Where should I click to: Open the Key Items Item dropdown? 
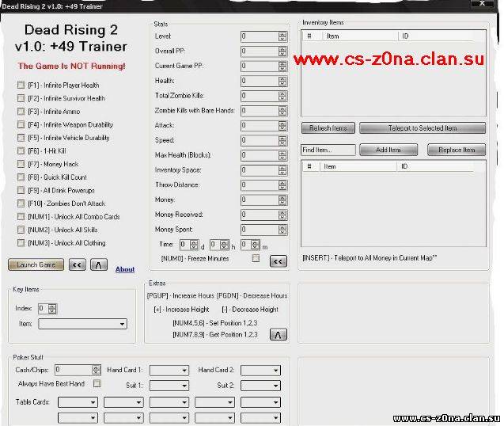click(82, 324)
